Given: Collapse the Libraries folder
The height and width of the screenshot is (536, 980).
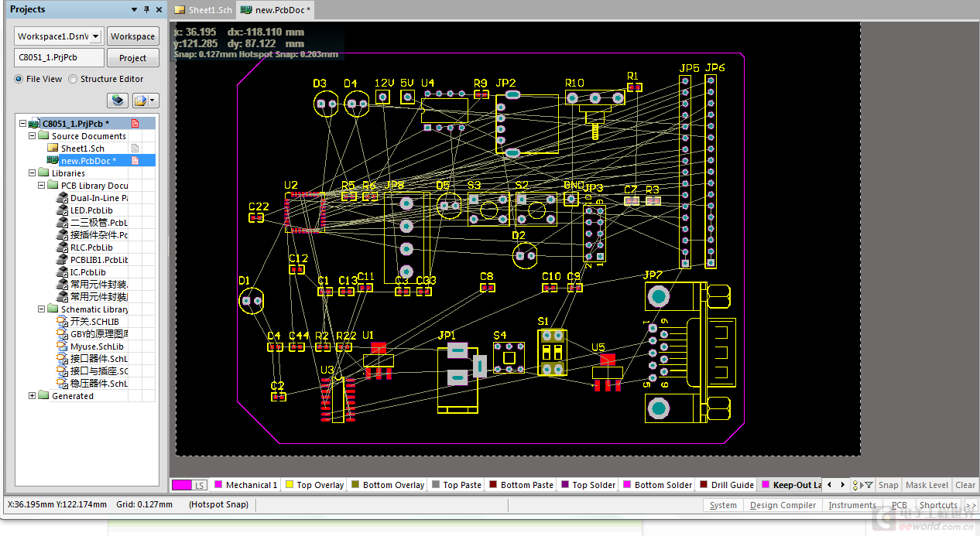Looking at the screenshot, I should [32, 173].
